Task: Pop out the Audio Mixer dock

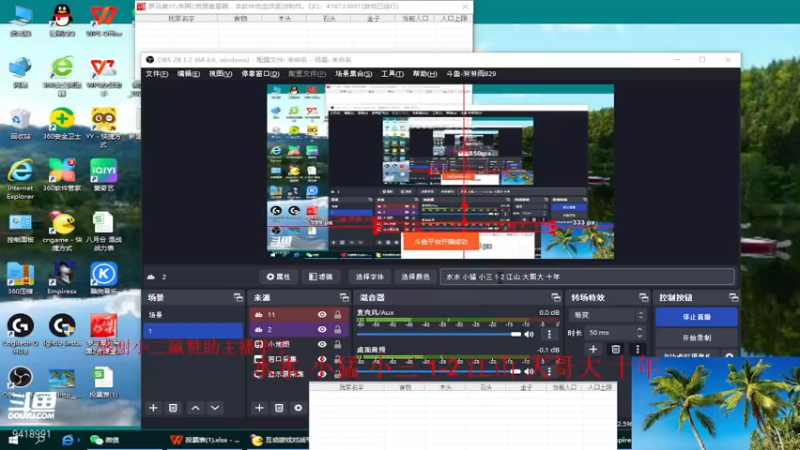Action: [556, 297]
